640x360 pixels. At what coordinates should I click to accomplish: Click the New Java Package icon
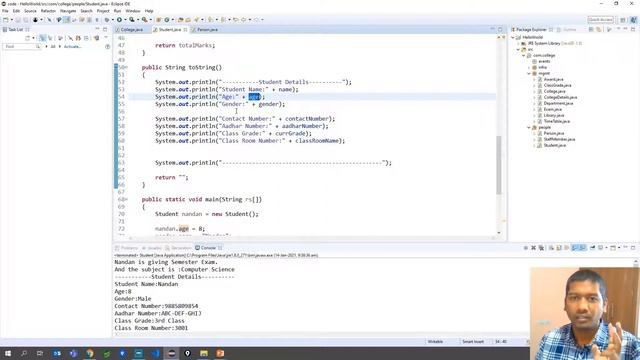158,20
